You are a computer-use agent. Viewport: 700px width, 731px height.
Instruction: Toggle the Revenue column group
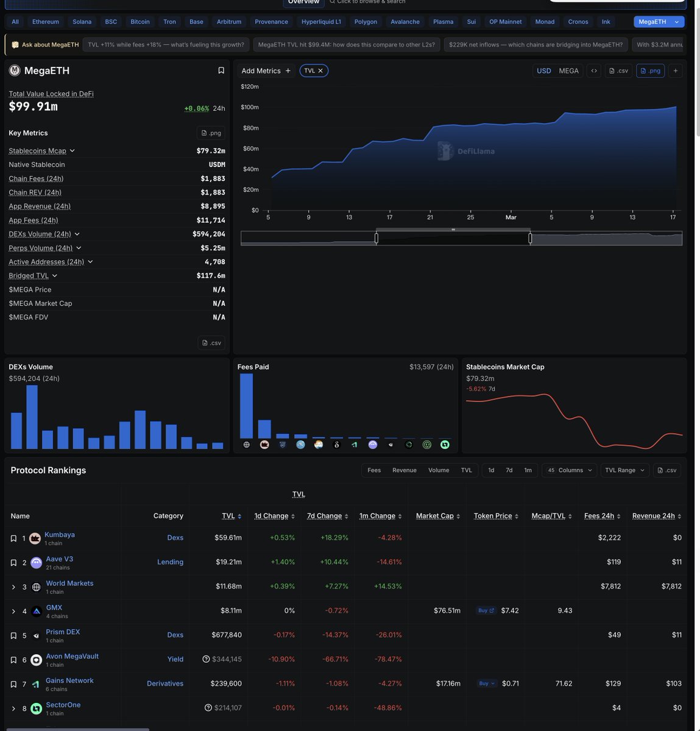405,470
